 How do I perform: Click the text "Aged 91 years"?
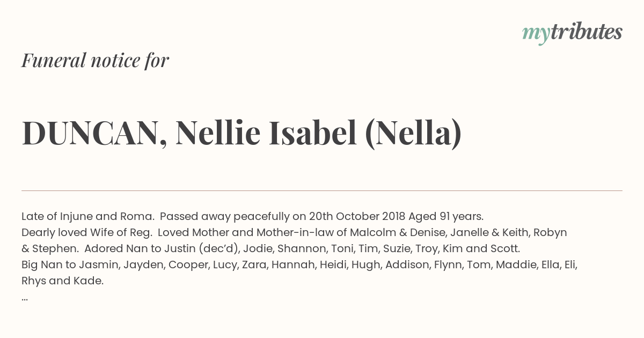point(445,216)
